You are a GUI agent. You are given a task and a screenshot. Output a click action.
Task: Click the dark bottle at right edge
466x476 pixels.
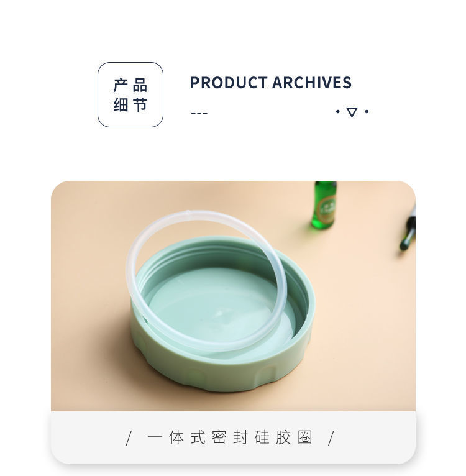coord(408,229)
